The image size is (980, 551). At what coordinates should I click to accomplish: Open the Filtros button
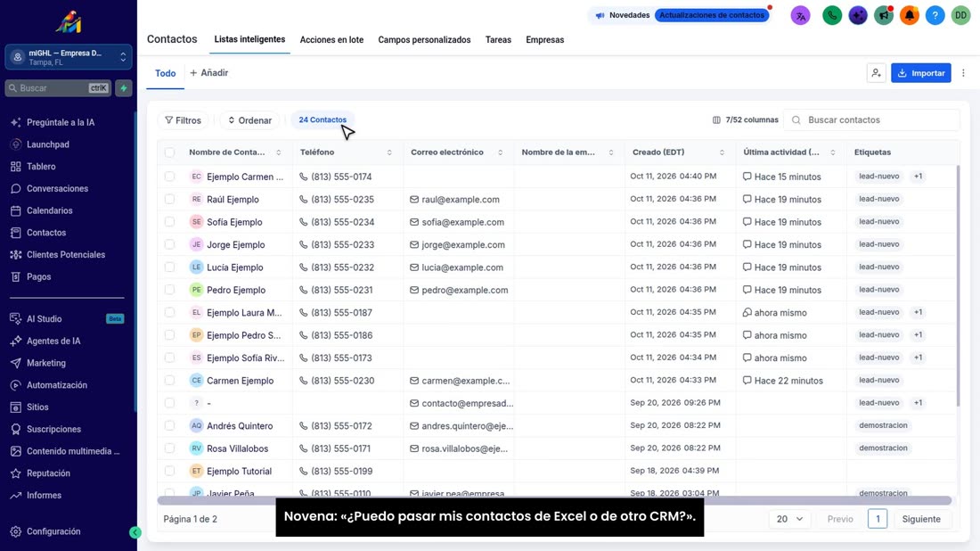click(184, 120)
